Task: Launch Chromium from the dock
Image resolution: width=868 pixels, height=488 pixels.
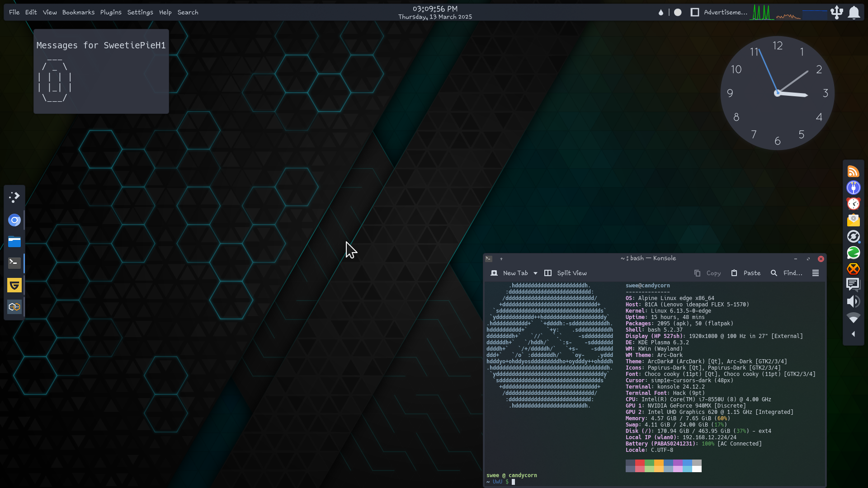Action: click(14, 220)
